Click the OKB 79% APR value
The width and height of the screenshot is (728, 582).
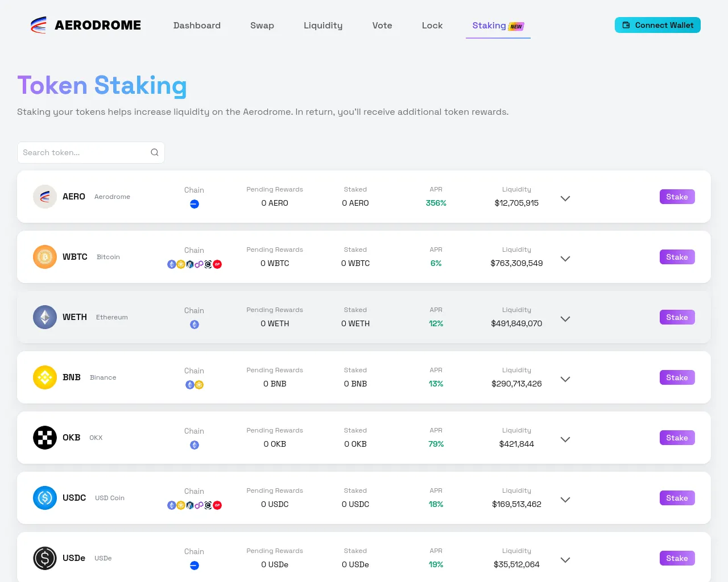[x=436, y=444]
